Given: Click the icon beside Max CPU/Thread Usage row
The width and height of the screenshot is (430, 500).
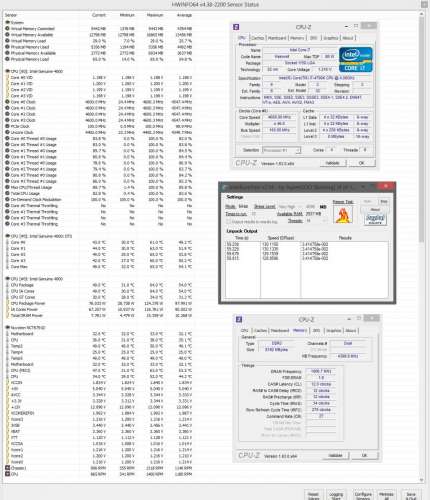Looking at the screenshot, I should coord(7,187).
